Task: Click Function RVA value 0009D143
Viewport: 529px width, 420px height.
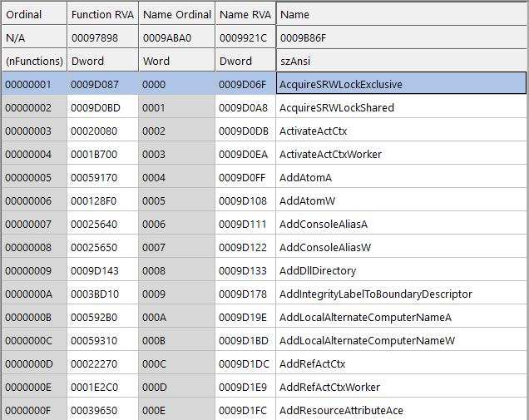Action: [102, 270]
